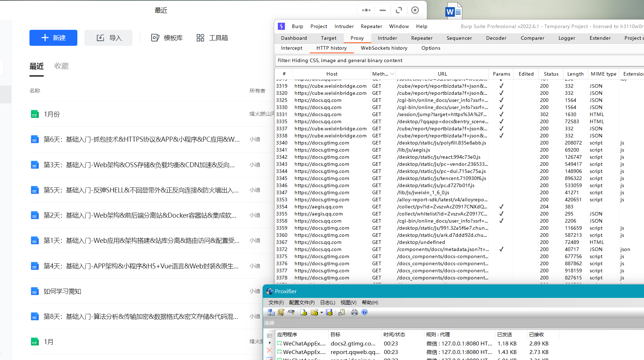This screenshot has height=360, width=644.
Task: Click the Proxifier title bar app icon
Action: pyautogui.click(x=269, y=291)
